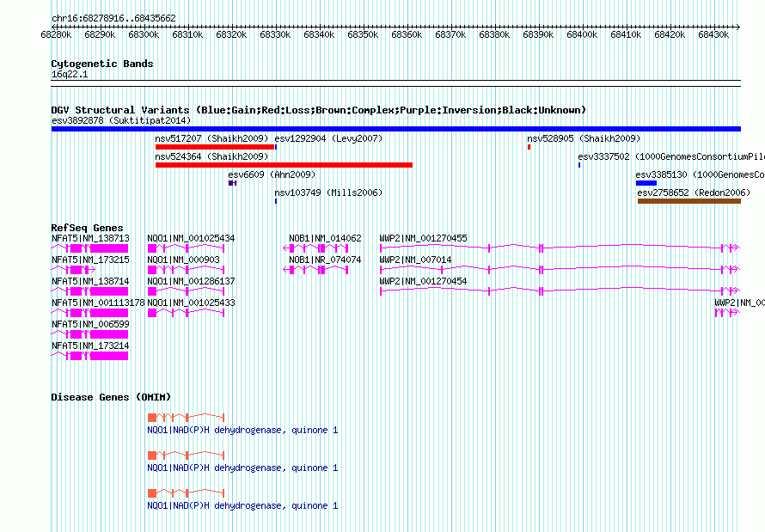Open the NQO1|NM_000903 transcript label
The width and height of the screenshot is (765, 532).
point(184,260)
